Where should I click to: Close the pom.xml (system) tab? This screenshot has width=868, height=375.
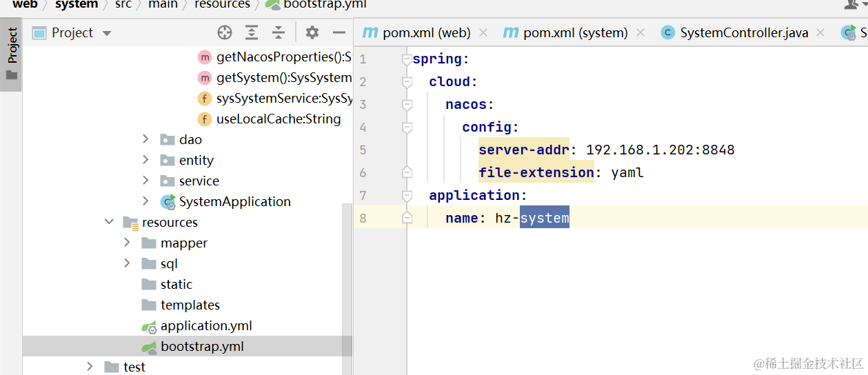click(640, 32)
